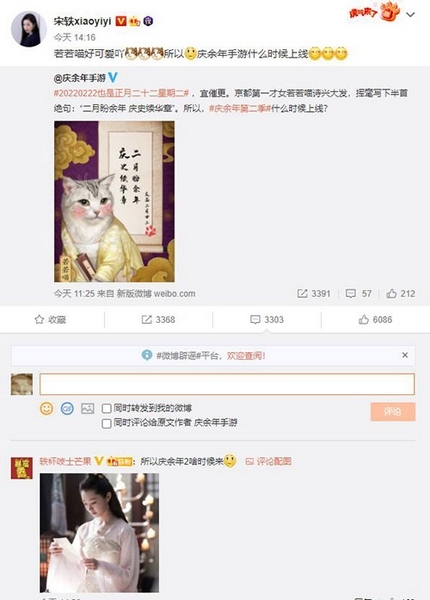430x600 pixels.
Task: Insert a GIF into the comment
Action: pyautogui.click(x=67, y=408)
